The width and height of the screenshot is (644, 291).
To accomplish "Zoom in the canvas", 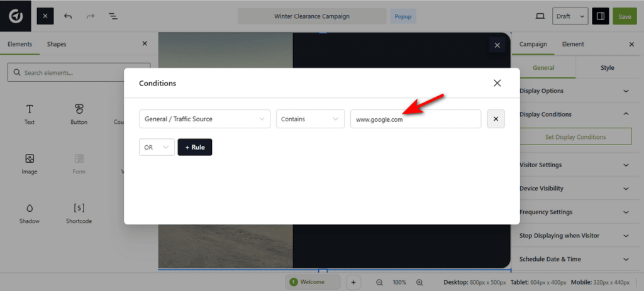I will click(419, 282).
